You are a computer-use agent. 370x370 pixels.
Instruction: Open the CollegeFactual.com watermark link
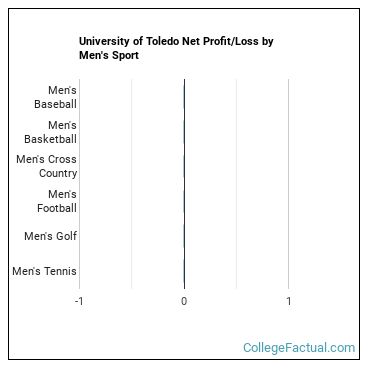pyautogui.click(x=299, y=348)
